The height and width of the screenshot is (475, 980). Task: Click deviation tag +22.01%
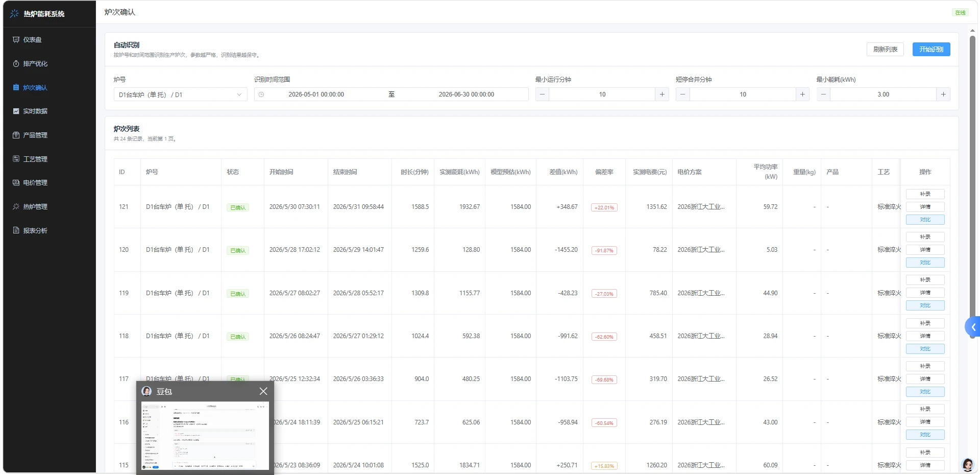click(x=604, y=207)
